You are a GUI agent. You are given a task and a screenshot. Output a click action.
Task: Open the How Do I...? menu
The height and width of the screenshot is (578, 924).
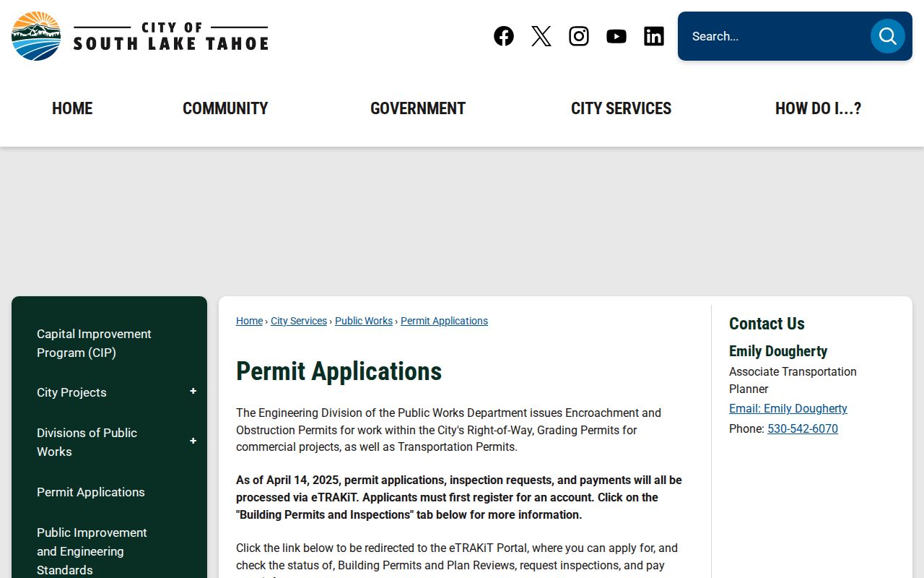pyautogui.click(x=818, y=108)
